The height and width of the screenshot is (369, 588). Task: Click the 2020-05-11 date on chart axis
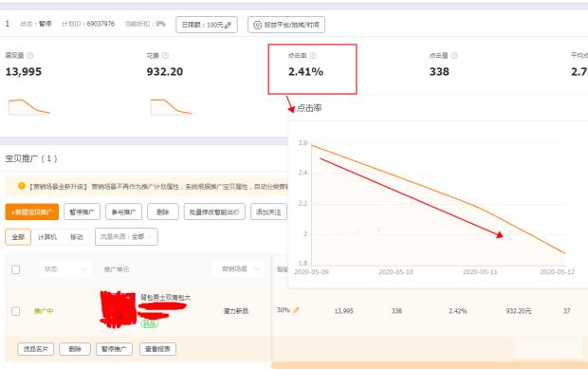[x=480, y=272]
